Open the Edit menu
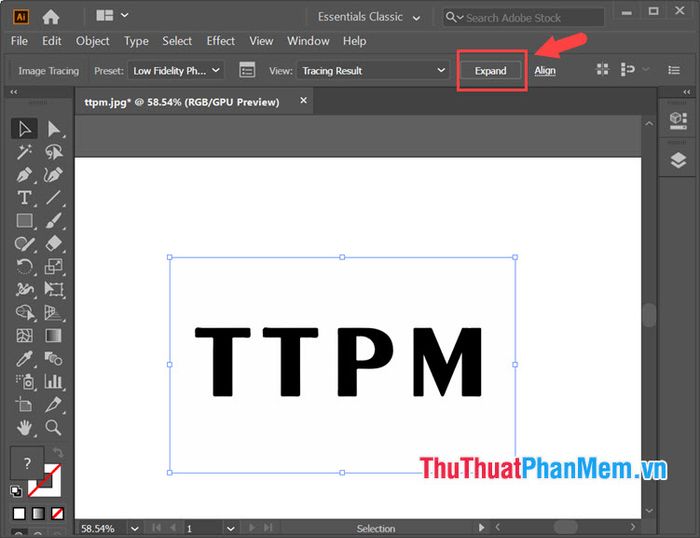Image resolution: width=700 pixels, height=538 pixels. pos(52,41)
